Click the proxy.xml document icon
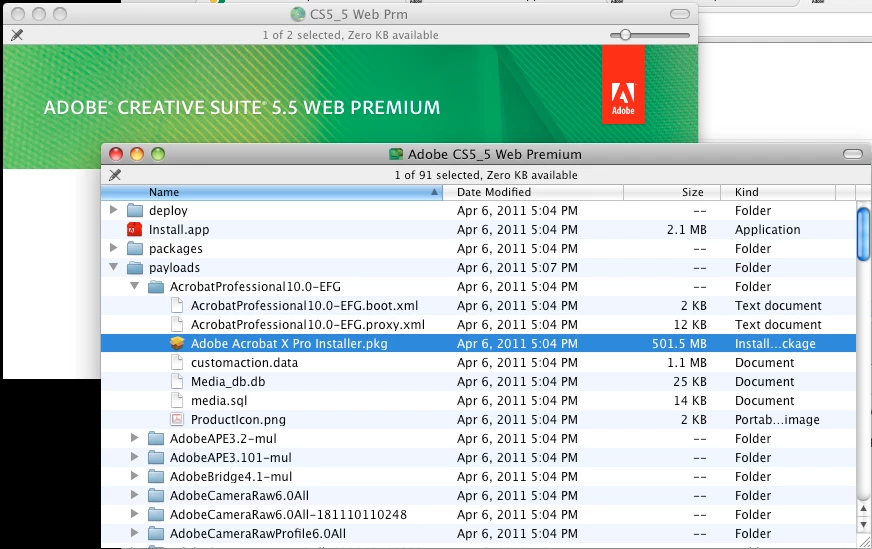 [177, 324]
